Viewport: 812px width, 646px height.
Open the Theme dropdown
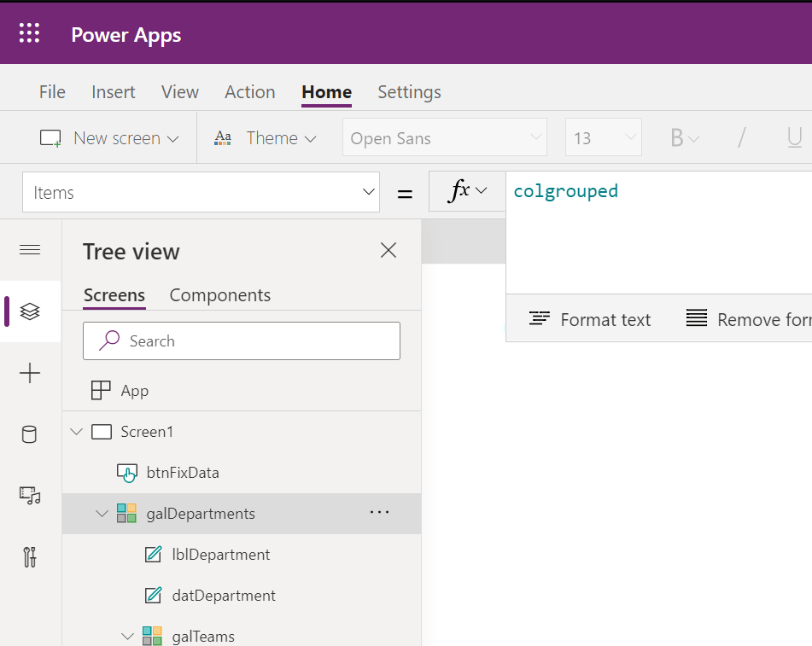(x=310, y=139)
